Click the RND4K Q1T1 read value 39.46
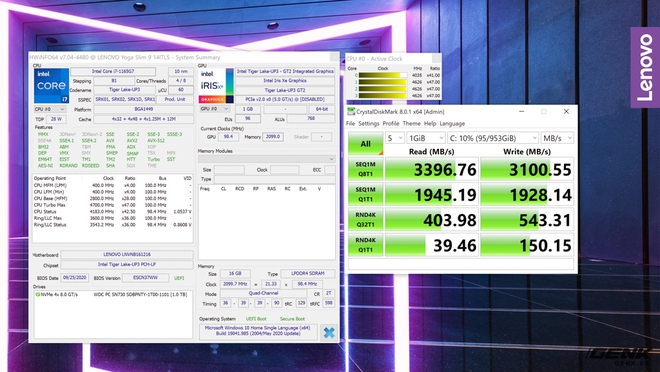 pos(431,245)
